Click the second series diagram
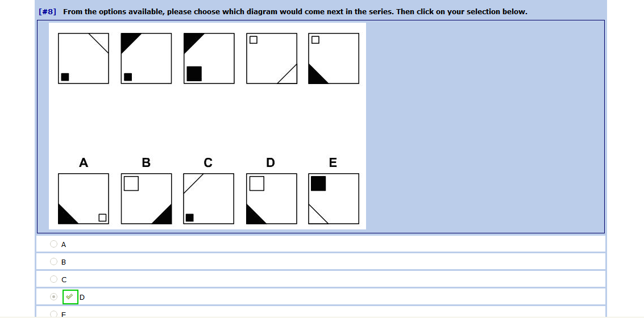Screen dimensions: 644x318 [146, 58]
